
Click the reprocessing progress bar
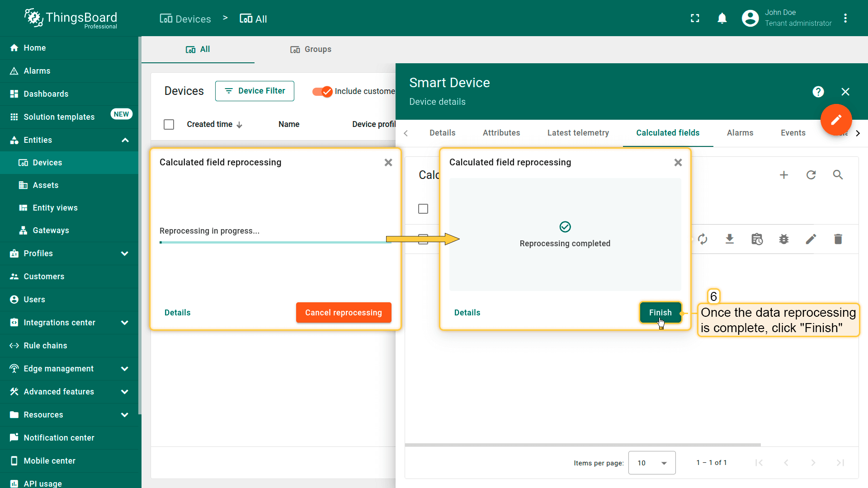(x=275, y=243)
